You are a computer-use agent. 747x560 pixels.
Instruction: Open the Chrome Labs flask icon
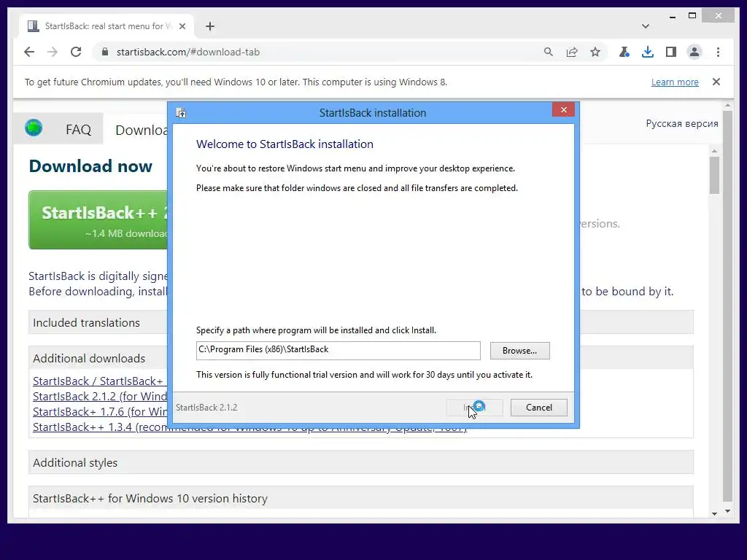point(624,52)
